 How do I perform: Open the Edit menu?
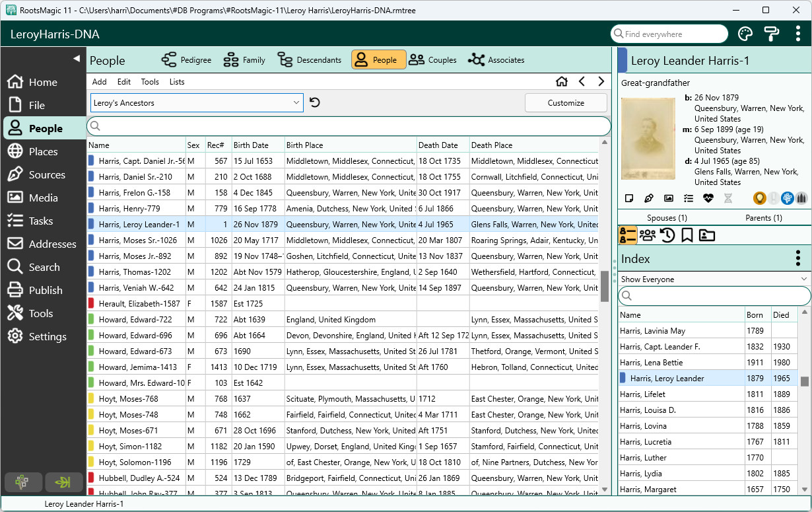124,82
